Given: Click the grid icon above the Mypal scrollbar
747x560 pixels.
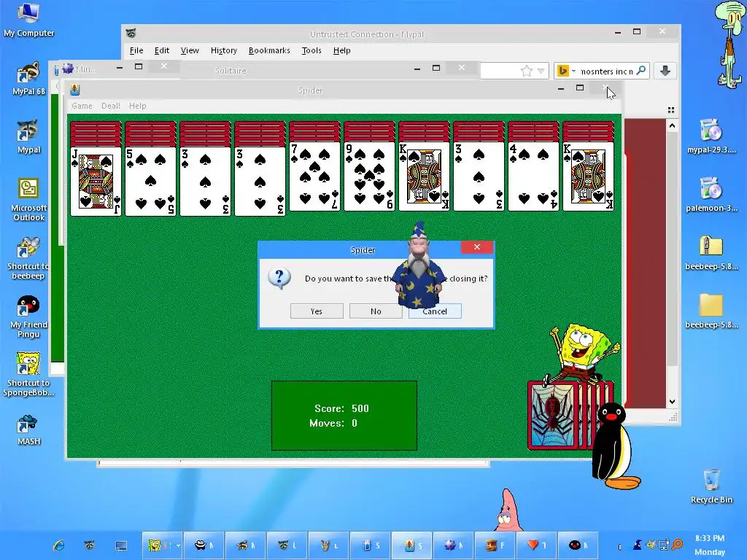Looking at the screenshot, I should point(671,110).
